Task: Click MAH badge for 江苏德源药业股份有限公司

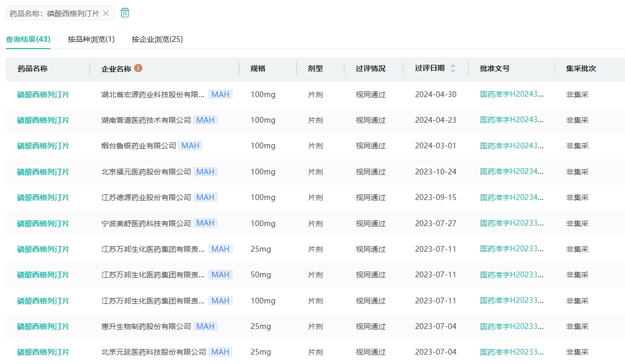Action: click(x=205, y=197)
